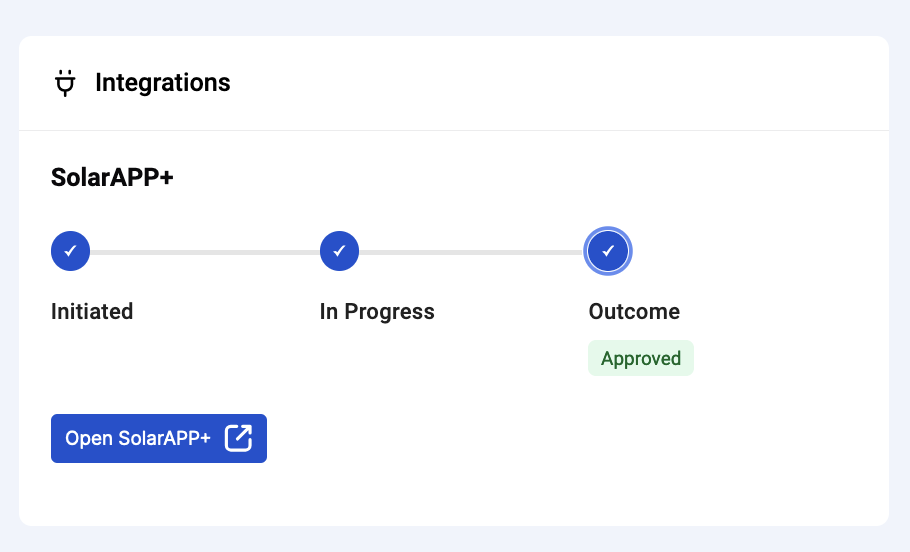The image size is (910, 552).
Task: Click the green Approved status badge
Action: tap(641, 358)
